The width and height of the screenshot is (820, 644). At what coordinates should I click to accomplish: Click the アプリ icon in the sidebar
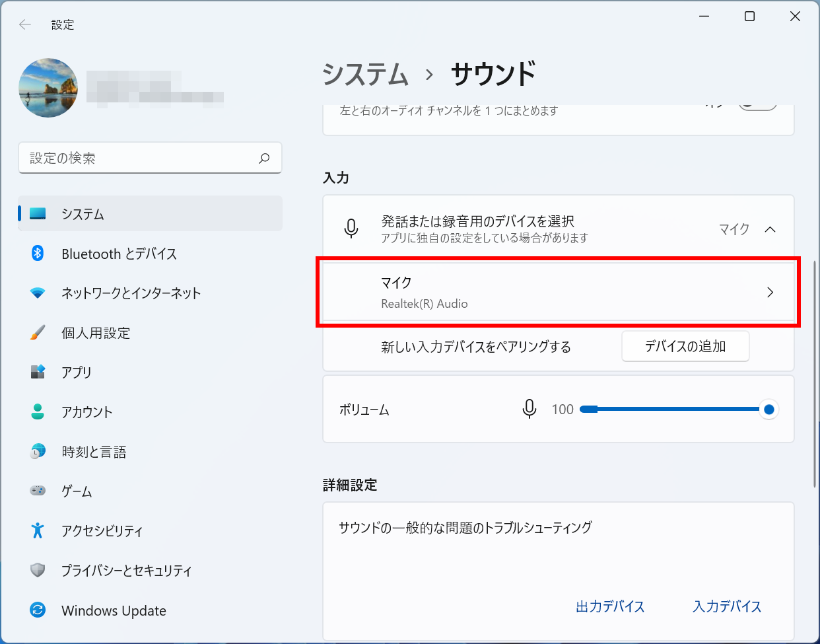point(38,372)
